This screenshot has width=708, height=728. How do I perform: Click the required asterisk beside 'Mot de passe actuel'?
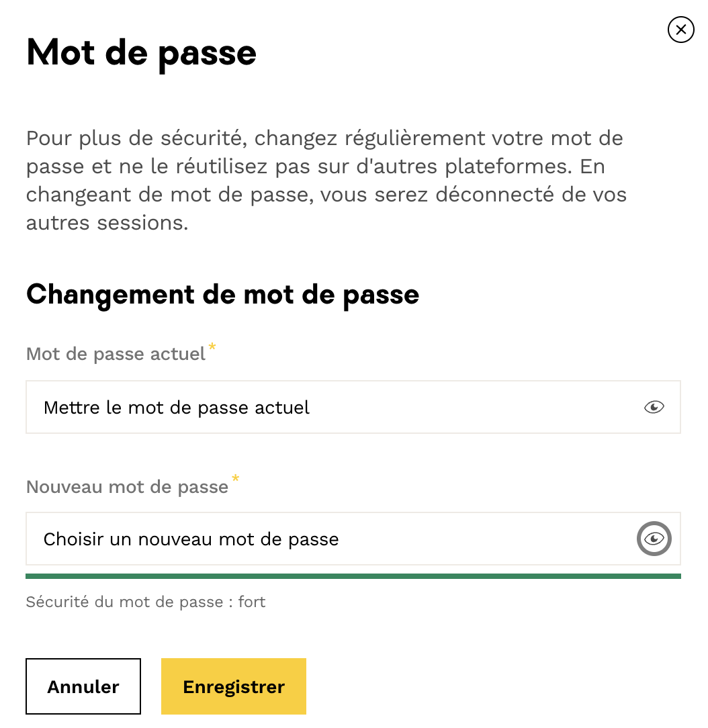[x=212, y=347]
